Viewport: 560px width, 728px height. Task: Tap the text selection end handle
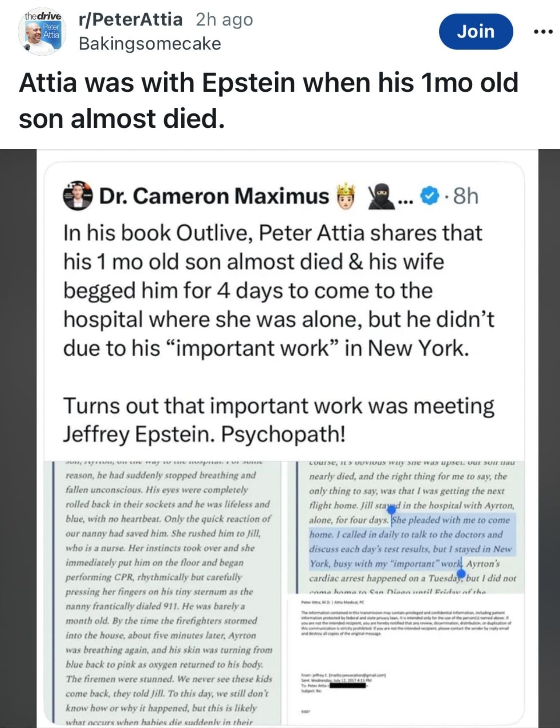pos(461,574)
